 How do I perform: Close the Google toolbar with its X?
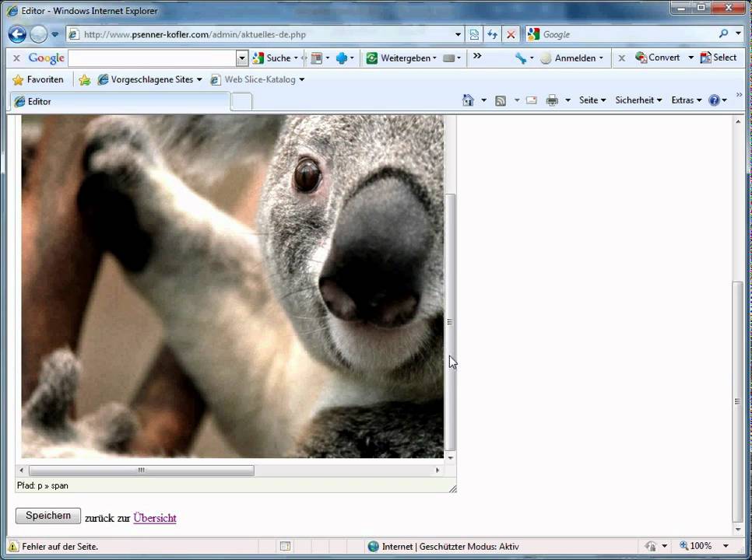click(17, 58)
